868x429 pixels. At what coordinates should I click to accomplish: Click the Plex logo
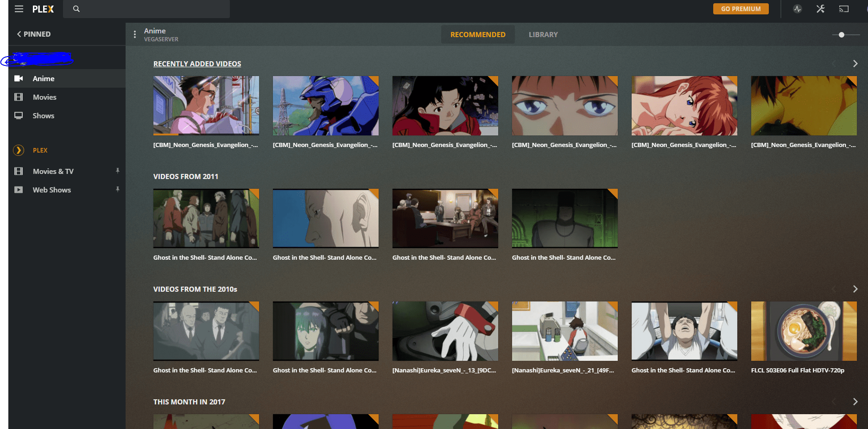pos(43,9)
